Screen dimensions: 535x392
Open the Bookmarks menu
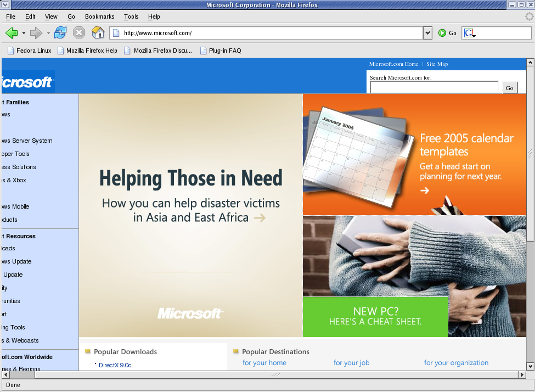pos(100,16)
